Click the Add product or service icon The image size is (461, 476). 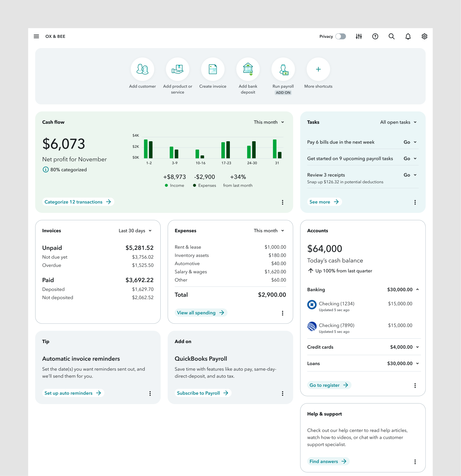pos(178,69)
